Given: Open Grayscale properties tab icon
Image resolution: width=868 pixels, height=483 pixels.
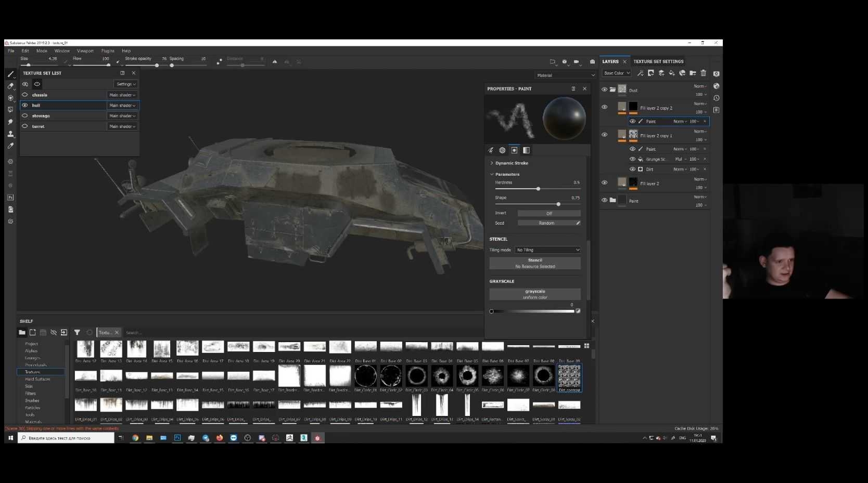Looking at the screenshot, I should [527, 150].
